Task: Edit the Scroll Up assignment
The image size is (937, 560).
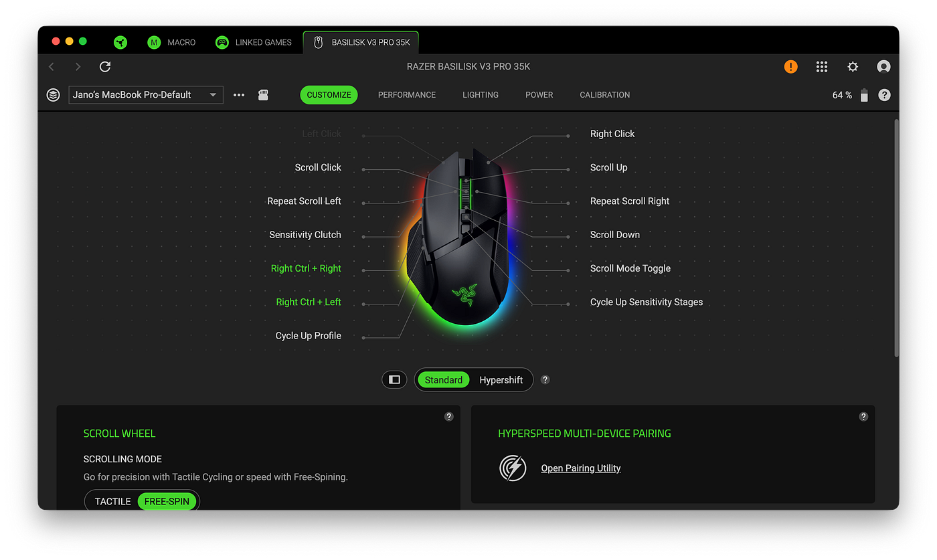Action: [x=609, y=167]
